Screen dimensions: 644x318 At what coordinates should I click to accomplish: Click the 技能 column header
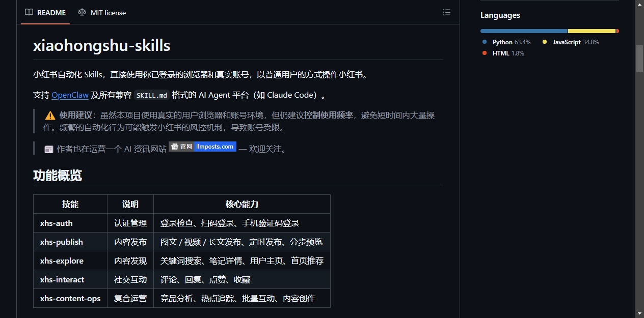[70, 204]
